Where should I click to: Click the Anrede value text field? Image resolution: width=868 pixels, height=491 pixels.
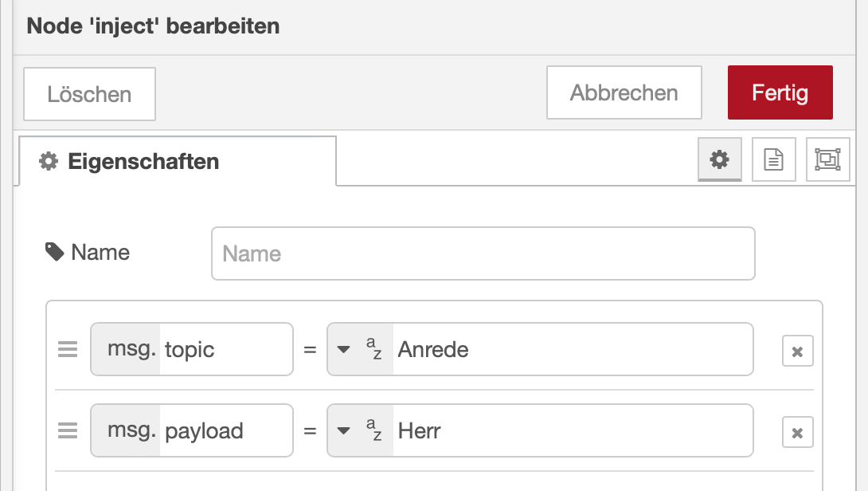coord(570,349)
